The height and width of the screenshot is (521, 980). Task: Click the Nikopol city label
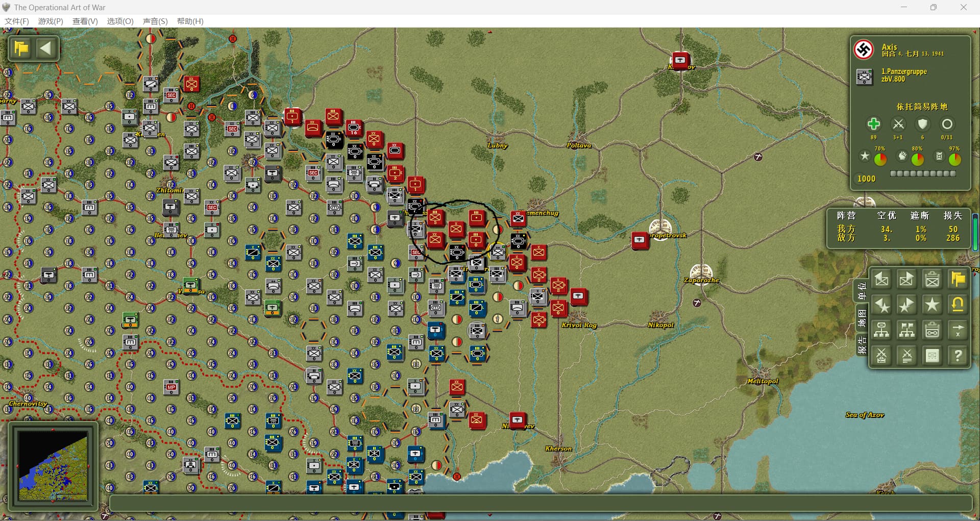click(660, 325)
